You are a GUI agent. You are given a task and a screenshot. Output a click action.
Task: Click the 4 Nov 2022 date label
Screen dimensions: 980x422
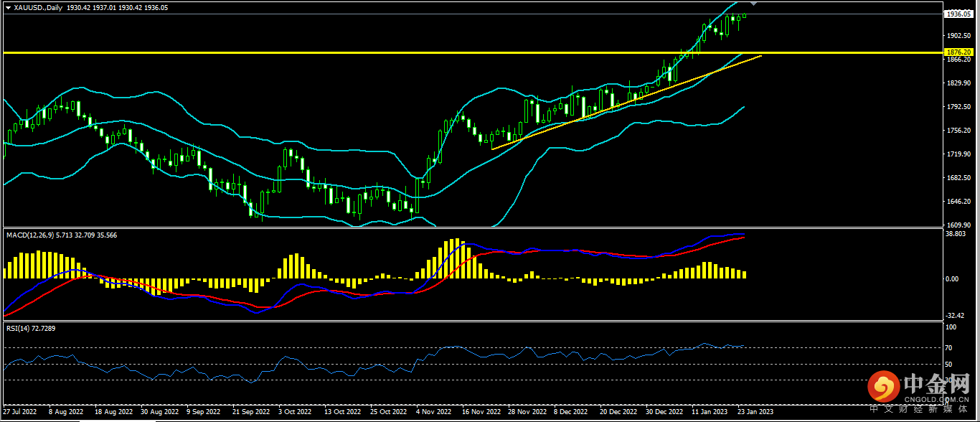pos(434,412)
